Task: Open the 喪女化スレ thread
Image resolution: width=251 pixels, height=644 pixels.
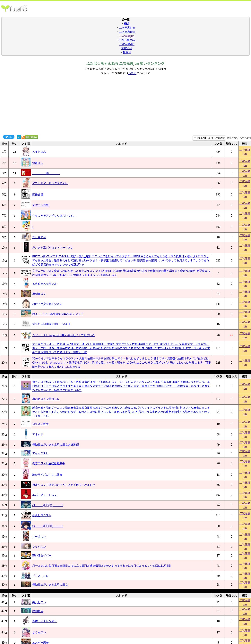Action: point(39,602)
